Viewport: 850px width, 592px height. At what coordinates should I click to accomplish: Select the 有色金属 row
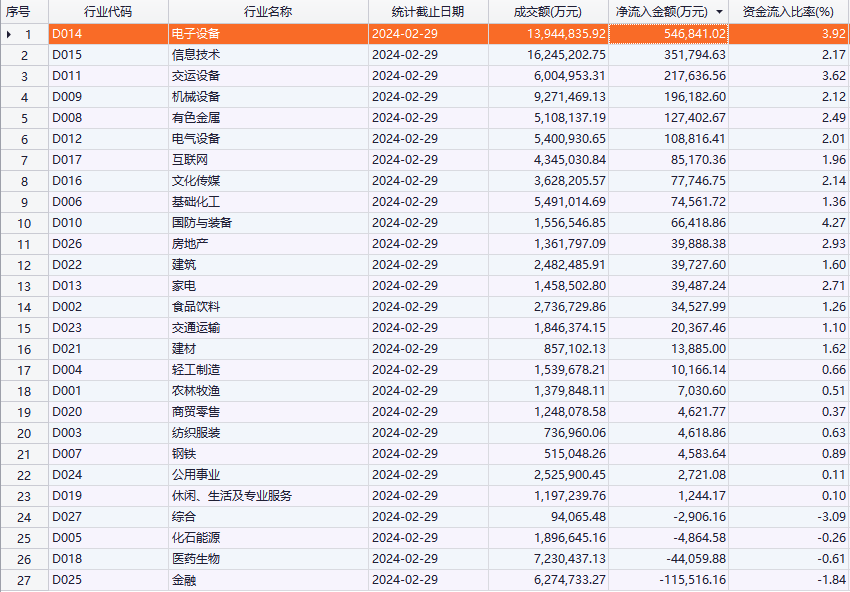tap(196, 118)
